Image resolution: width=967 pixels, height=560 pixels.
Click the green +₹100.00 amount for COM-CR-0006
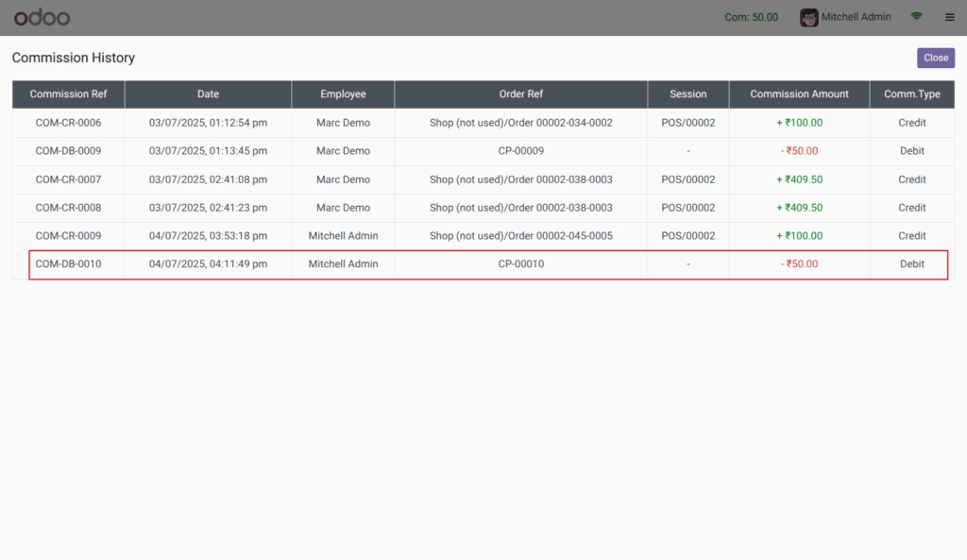point(799,122)
